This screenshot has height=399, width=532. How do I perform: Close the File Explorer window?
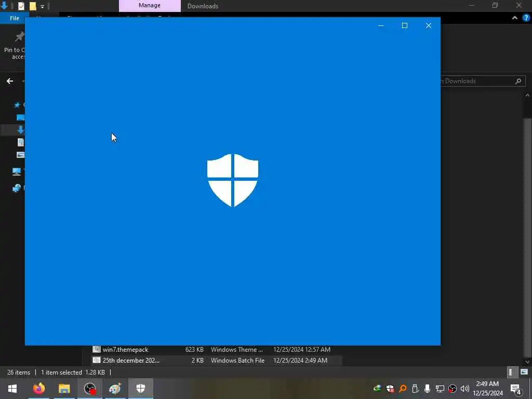click(519, 5)
